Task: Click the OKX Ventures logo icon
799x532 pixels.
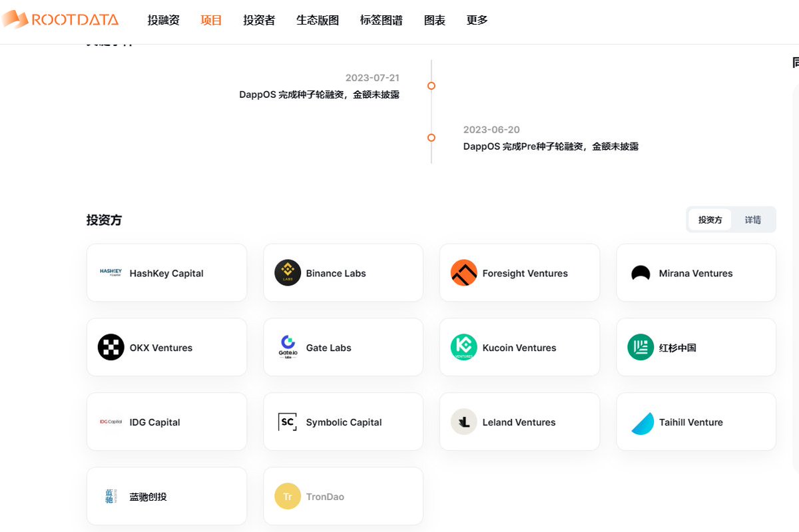Action: pos(111,348)
